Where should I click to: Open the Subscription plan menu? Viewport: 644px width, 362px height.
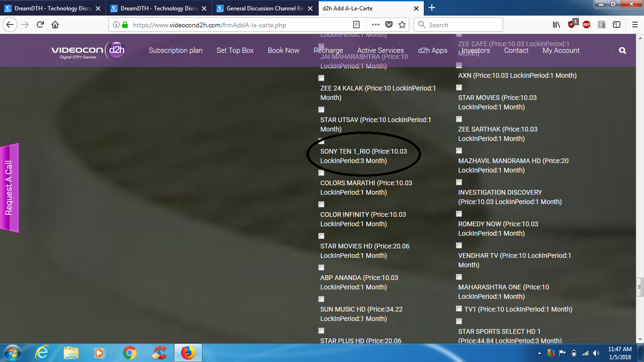(x=175, y=50)
